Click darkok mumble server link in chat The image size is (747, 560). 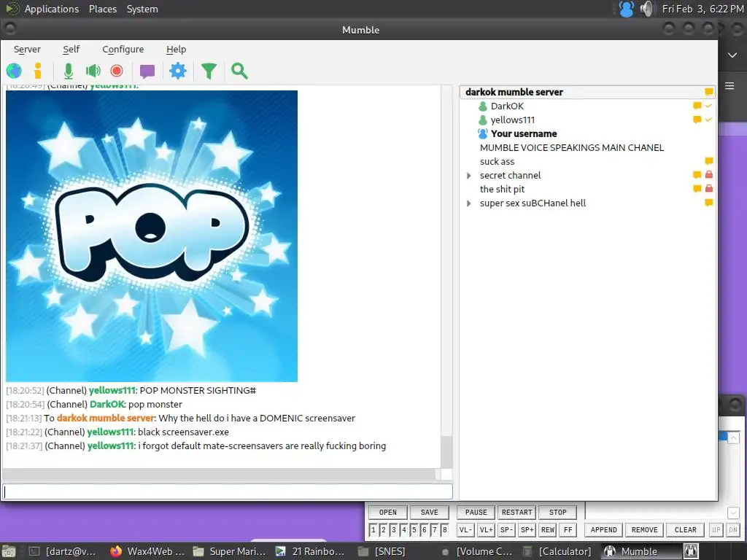click(106, 418)
